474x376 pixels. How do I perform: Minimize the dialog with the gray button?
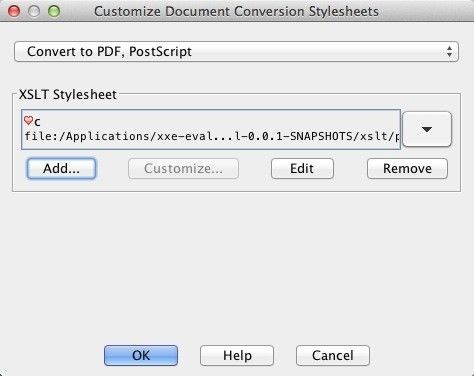pos(34,11)
